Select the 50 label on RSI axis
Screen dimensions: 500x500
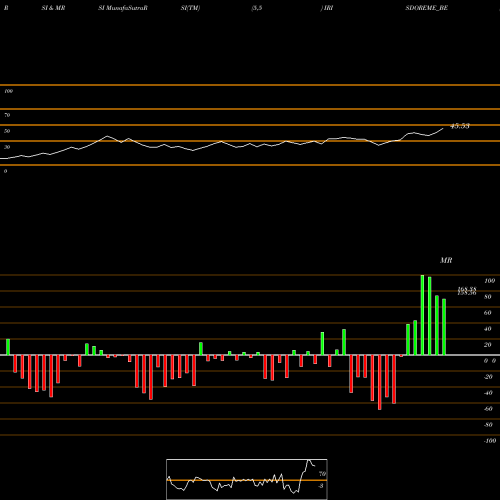pyautogui.click(x=7, y=131)
